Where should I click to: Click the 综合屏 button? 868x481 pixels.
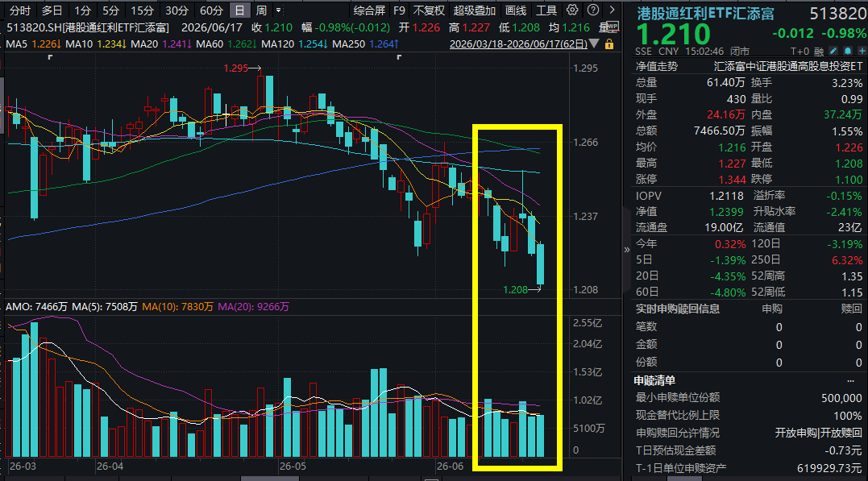tap(369, 10)
